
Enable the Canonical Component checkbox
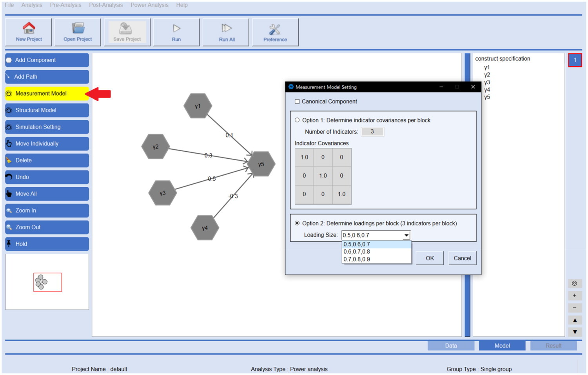297,101
